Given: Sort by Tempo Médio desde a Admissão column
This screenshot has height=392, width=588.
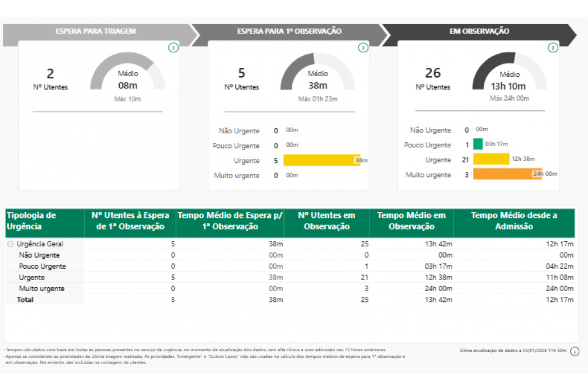Looking at the screenshot, I should 514,221.
